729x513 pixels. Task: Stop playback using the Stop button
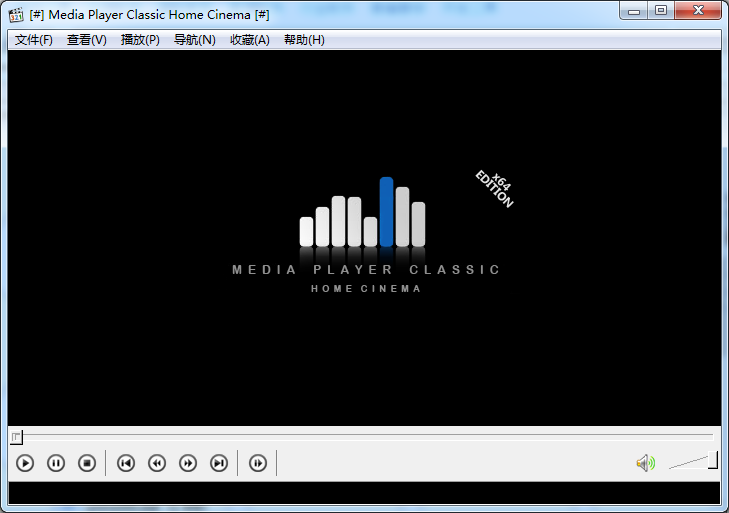pos(87,463)
